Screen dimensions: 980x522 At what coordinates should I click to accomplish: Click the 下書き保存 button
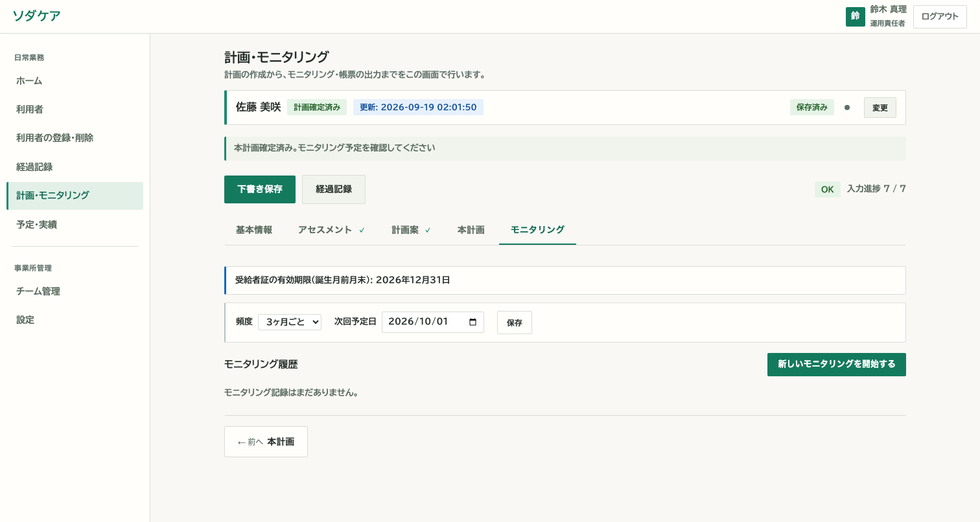tap(260, 189)
